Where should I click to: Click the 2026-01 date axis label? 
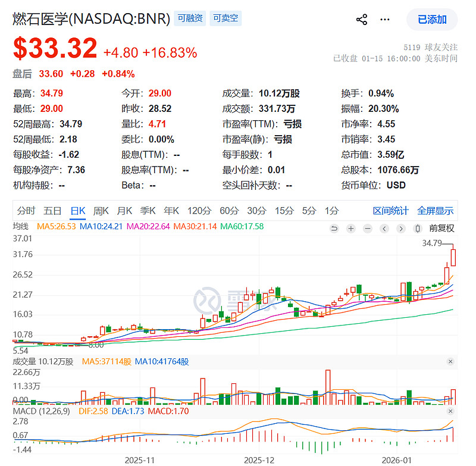coord(396,460)
